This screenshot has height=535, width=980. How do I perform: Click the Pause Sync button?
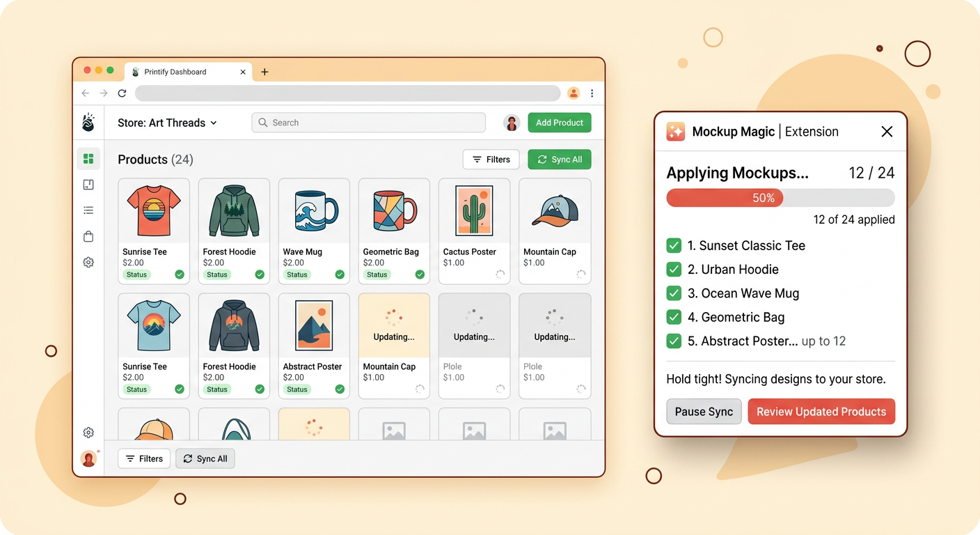(704, 412)
